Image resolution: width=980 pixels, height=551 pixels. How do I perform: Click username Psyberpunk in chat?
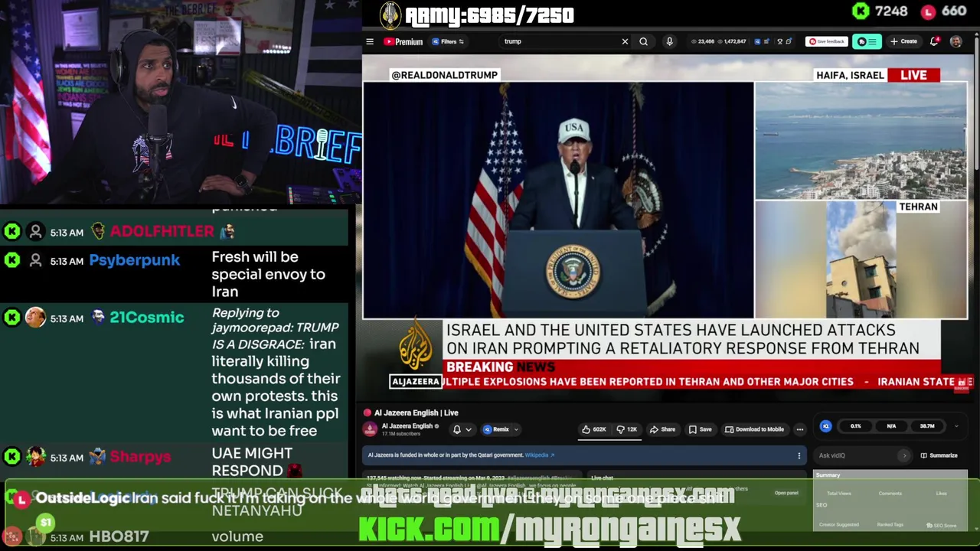[x=135, y=260]
